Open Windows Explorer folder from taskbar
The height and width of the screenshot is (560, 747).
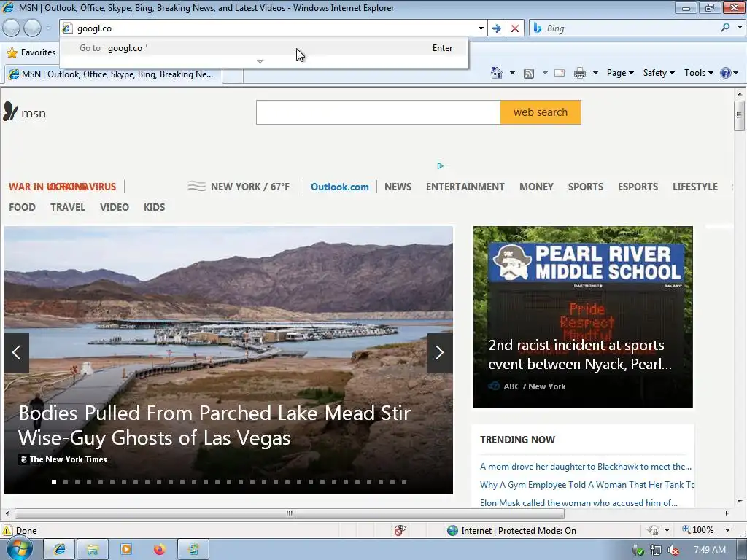tap(93, 550)
